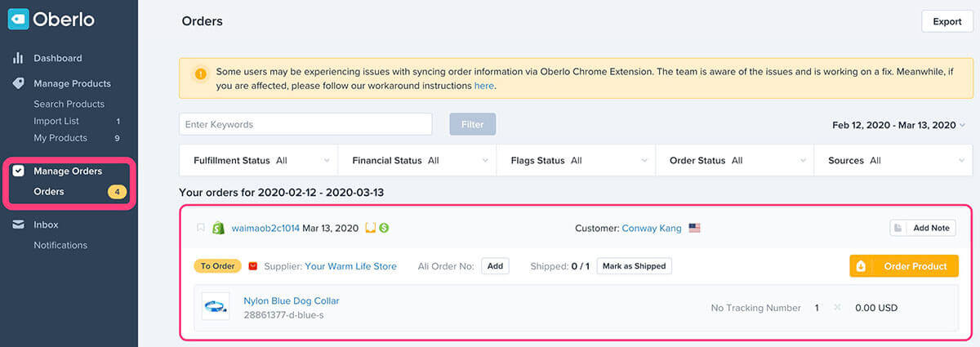Screen dimensions: 980x347
Task: Click the Orders page heading
Action: [x=202, y=21]
